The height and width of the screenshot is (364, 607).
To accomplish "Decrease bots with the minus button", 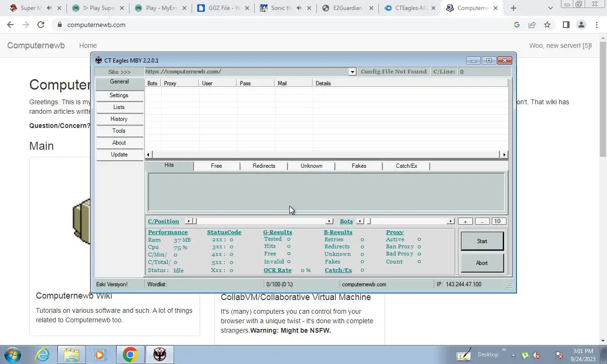I will click(482, 221).
